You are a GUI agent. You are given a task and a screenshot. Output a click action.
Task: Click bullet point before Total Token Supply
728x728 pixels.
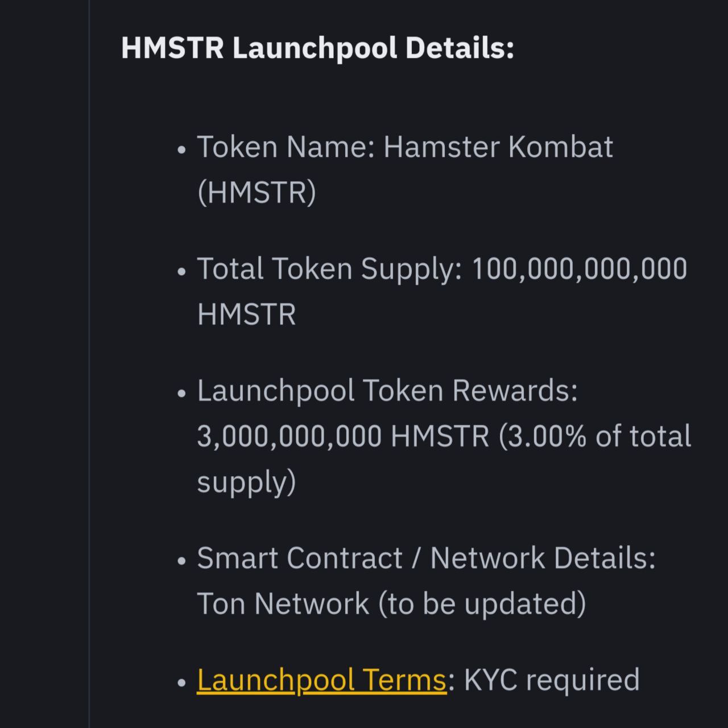pos(181,272)
